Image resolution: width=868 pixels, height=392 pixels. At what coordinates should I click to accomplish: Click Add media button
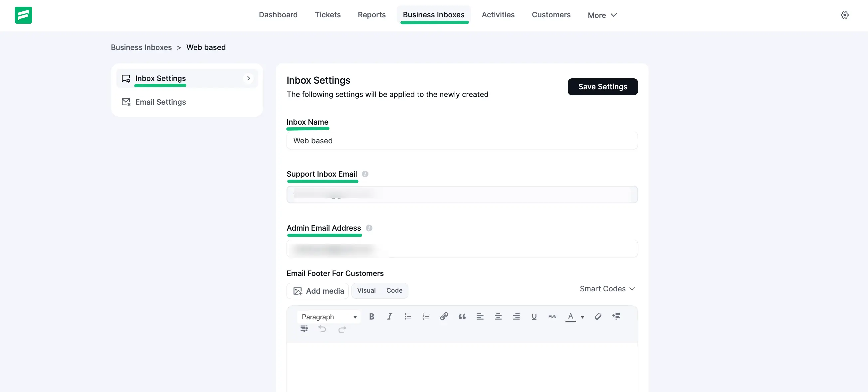(x=318, y=291)
